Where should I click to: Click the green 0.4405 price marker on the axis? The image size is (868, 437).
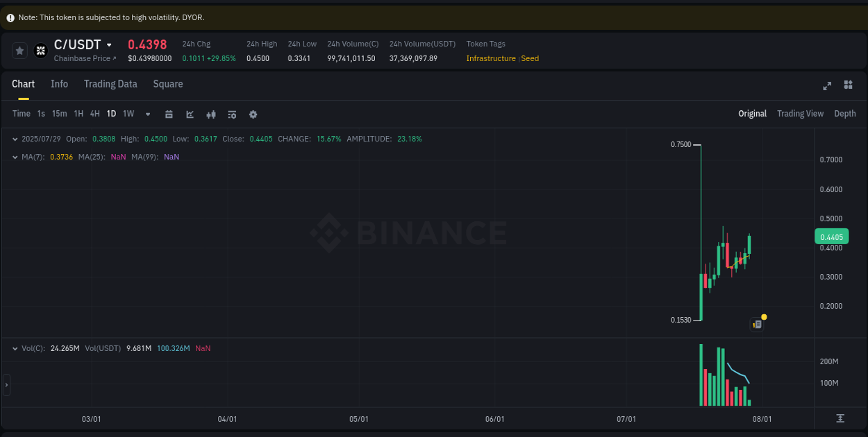coord(831,237)
